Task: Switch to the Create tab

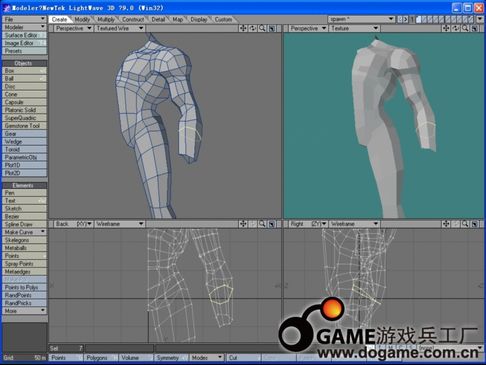Action: pos(59,19)
